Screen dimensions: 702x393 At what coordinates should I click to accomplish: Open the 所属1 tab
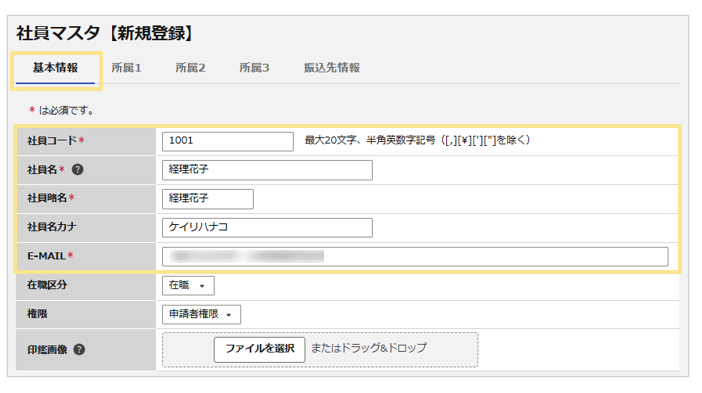pos(126,68)
